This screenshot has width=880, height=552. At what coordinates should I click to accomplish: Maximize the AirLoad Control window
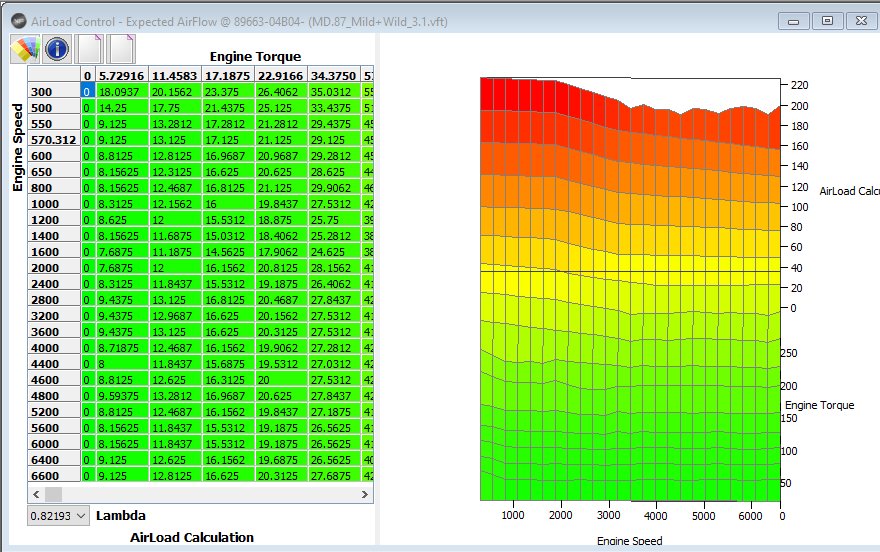coord(827,21)
